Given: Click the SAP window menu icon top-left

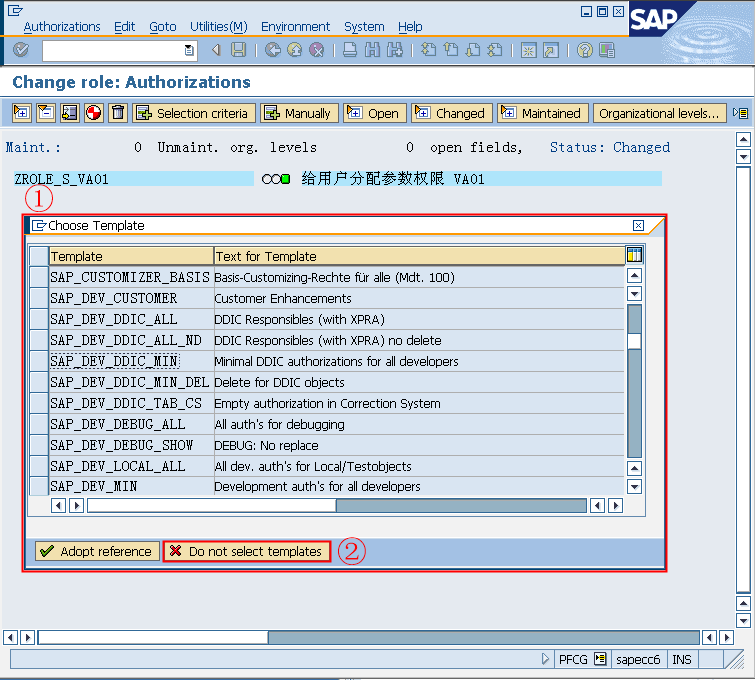Looking at the screenshot, I should [x=15, y=10].
